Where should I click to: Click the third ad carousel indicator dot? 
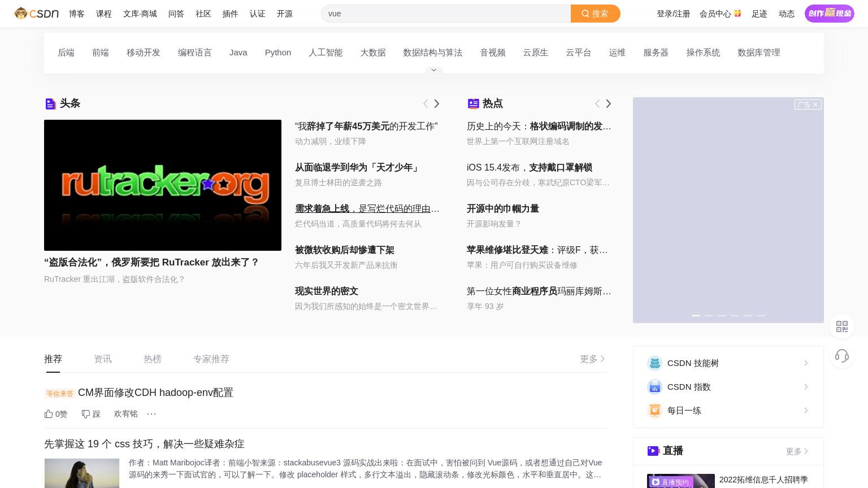point(722,316)
